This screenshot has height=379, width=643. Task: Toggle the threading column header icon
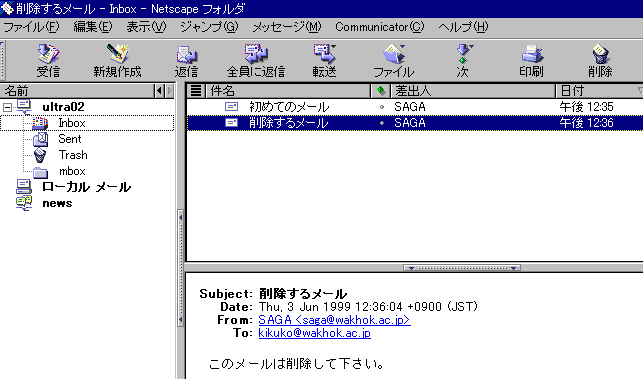196,91
